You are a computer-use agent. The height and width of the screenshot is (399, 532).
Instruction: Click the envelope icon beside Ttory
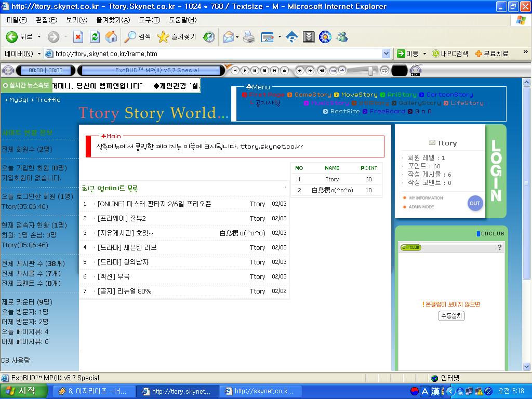432,143
